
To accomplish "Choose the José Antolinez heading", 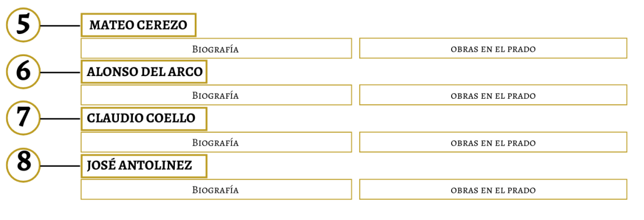I will pyautogui.click(x=144, y=166).
